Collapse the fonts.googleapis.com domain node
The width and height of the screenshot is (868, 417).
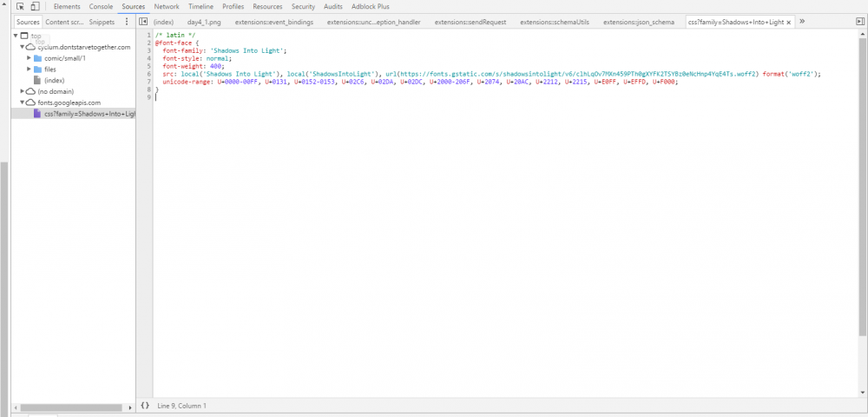(x=23, y=103)
